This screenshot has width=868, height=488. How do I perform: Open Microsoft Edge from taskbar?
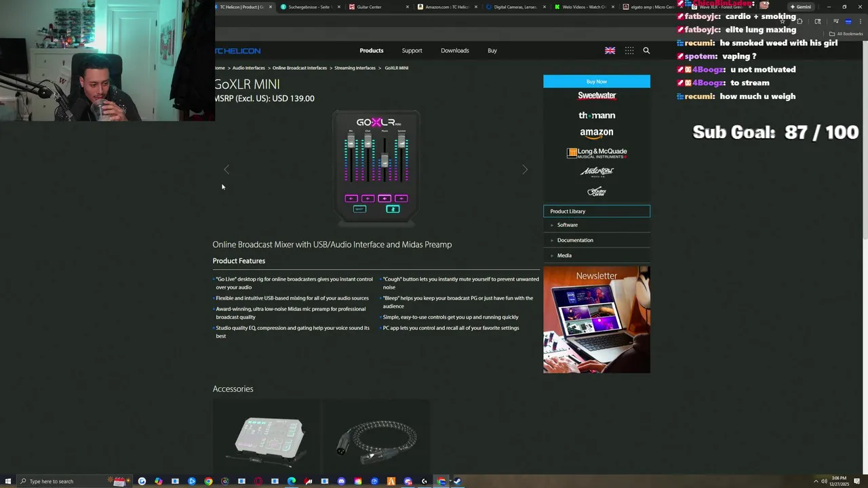[292, 481]
